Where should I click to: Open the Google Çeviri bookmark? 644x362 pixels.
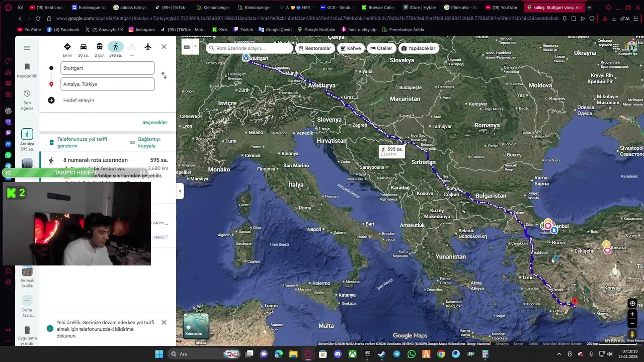275,30
